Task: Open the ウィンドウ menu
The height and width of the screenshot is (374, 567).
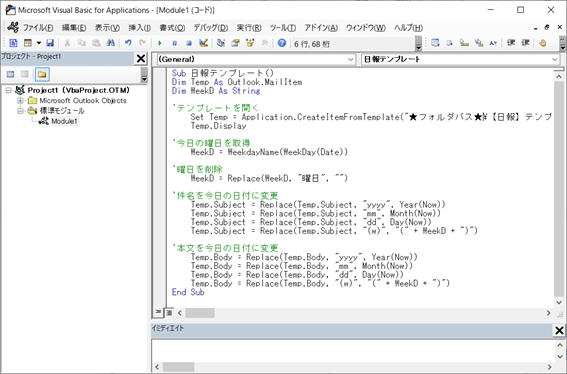Action: [x=366, y=28]
